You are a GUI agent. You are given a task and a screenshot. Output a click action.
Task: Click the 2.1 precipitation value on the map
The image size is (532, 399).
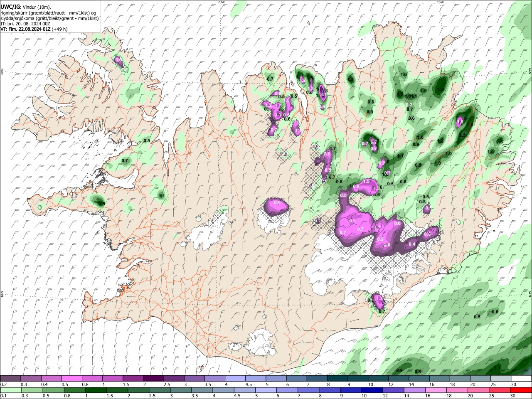[x=278, y=114]
